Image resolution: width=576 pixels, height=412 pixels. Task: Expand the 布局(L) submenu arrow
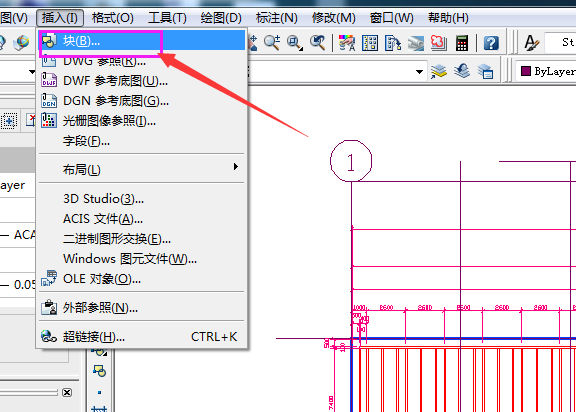[x=235, y=167]
